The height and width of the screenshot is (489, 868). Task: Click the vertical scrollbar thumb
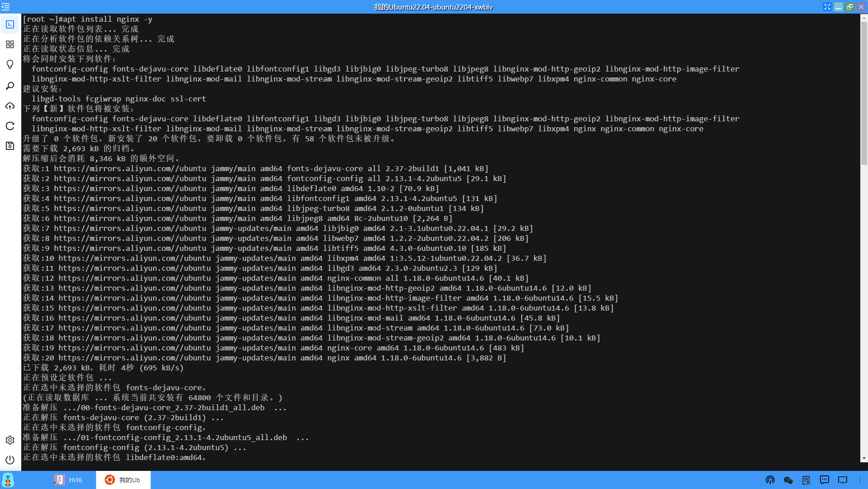[x=864, y=93]
